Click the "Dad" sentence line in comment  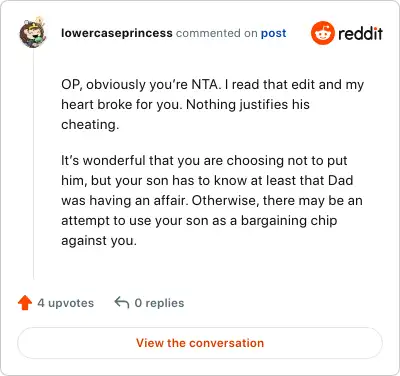tap(207, 181)
